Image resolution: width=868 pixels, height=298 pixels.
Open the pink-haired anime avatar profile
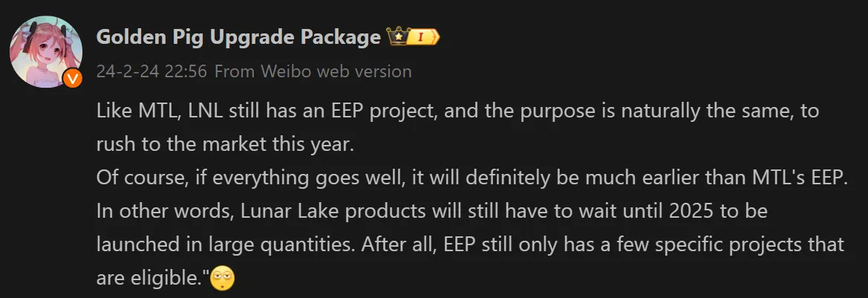pyautogui.click(x=47, y=52)
